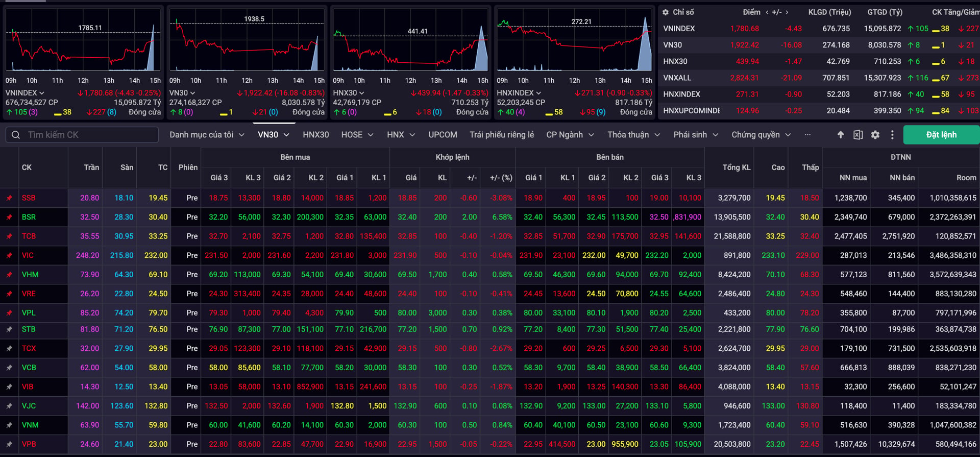Unpin the VIC row
The width and height of the screenshot is (980, 457).
pyautogui.click(x=9, y=255)
